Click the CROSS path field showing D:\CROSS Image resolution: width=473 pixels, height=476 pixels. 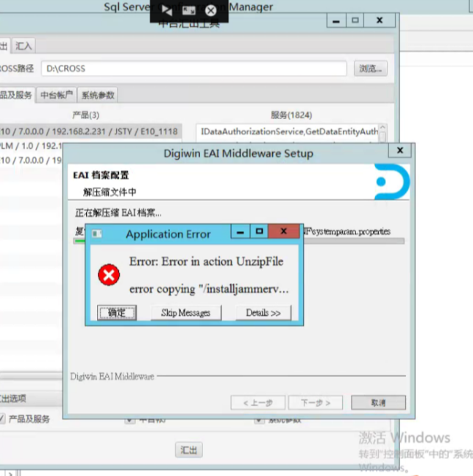tap(193, 68)
